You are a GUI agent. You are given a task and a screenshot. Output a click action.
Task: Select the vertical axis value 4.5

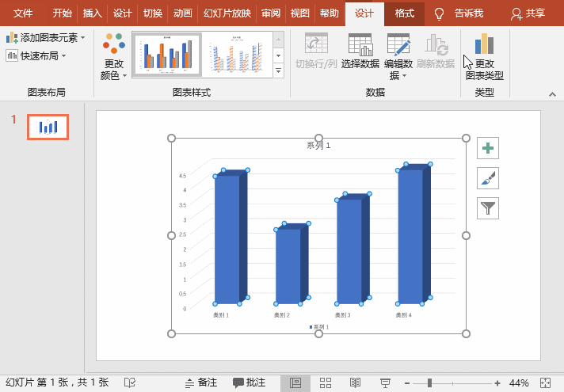click(182, 176)
